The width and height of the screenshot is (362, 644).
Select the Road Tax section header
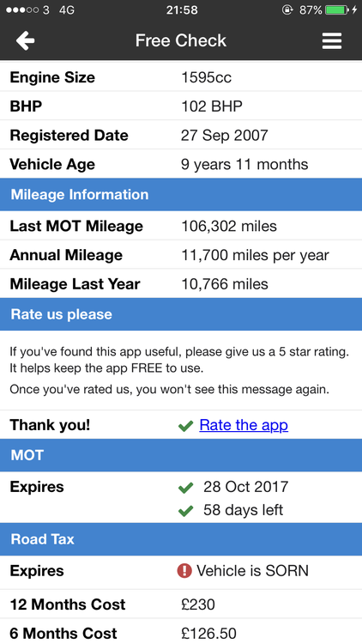coord(181,539)
